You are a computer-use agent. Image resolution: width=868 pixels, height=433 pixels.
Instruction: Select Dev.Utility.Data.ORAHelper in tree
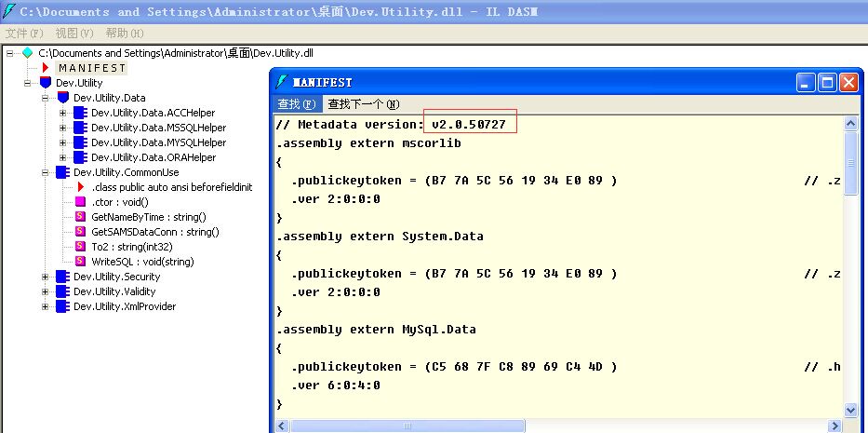tap(154, 157)
